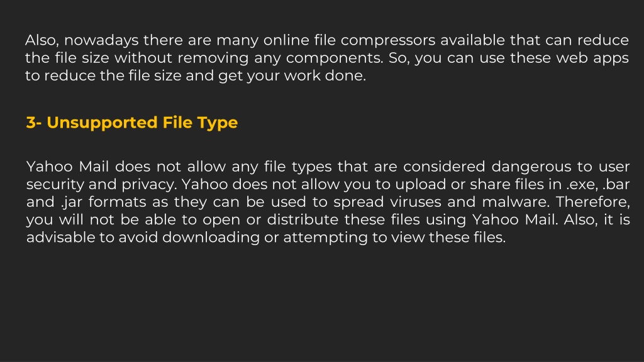Screen dimensions: 644x362
Task: Click the word 'privacy.' in the second paragraph
Action: 150,184
